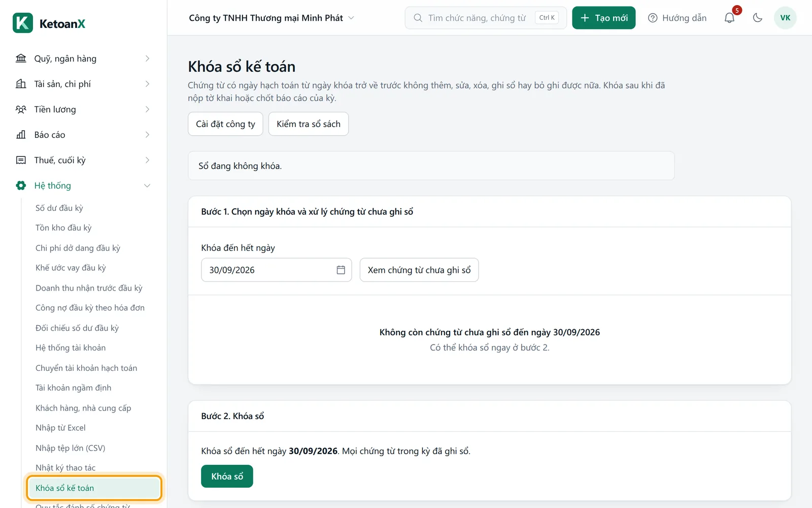Click the Cài đặt công ty button
This screenshot has width=812, height=508.
[x=225, y=124]
